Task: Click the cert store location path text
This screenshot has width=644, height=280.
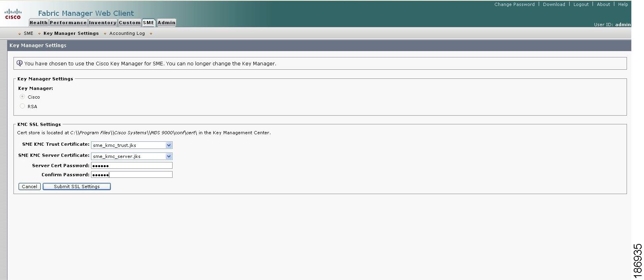Action: 133,133
